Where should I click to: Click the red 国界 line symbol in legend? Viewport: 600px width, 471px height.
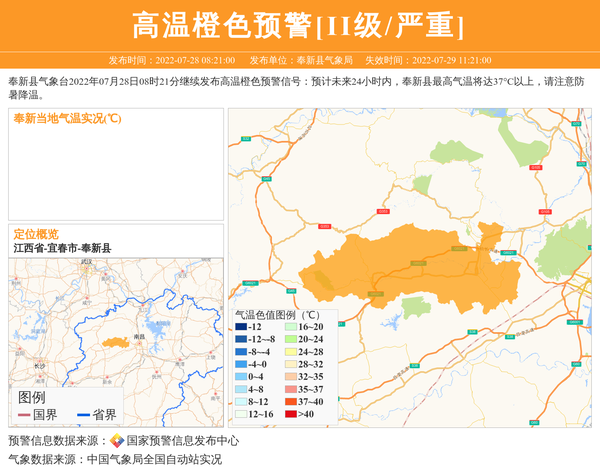pyautogui.click(x=22, y=415)
